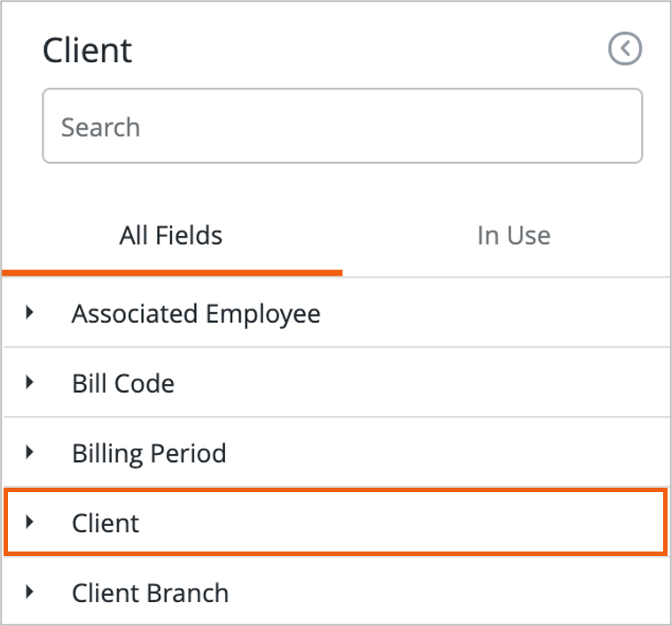The width and height of the screenshot is (672, 626).
Task: Expand the highlighted Client row's arrow
Action: pos(30,522)
